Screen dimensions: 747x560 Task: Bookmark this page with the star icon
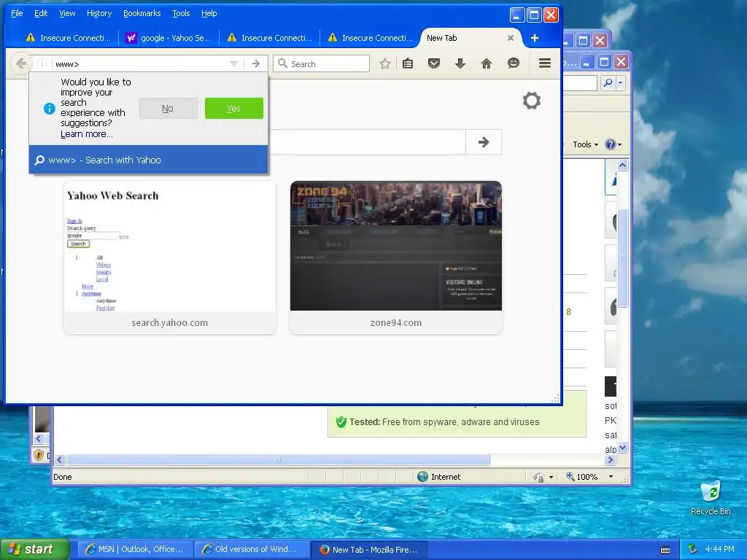pos(385,63)
